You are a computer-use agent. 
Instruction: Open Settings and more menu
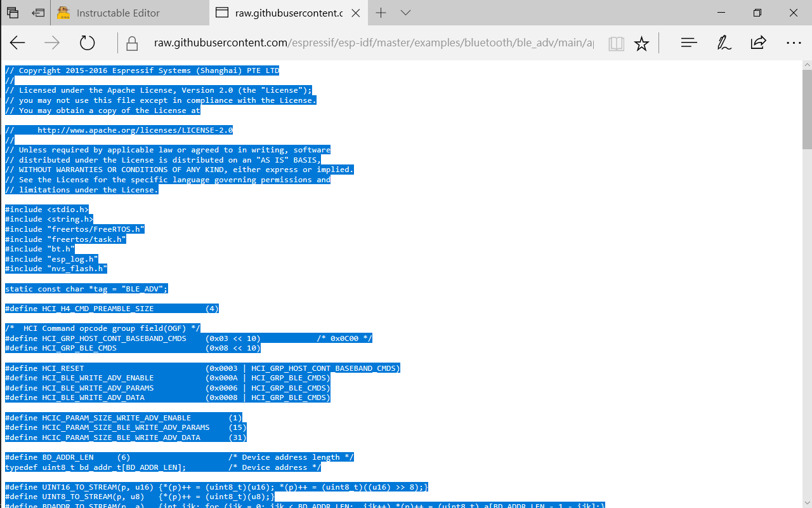[x=794, y=43]
